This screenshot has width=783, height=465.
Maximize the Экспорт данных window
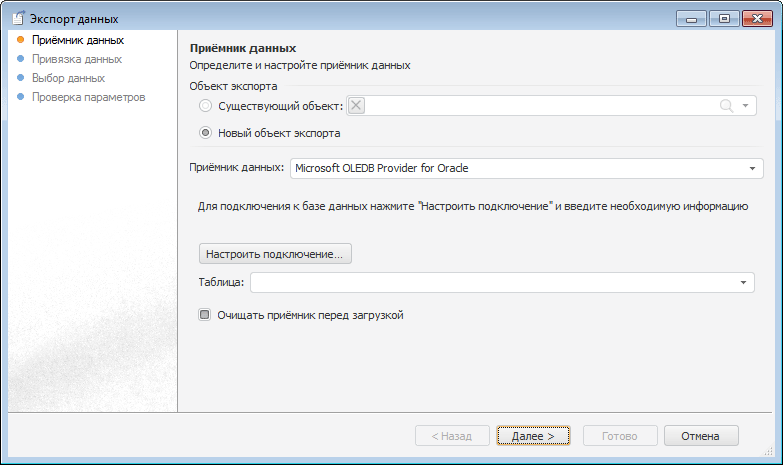(721, 18)
